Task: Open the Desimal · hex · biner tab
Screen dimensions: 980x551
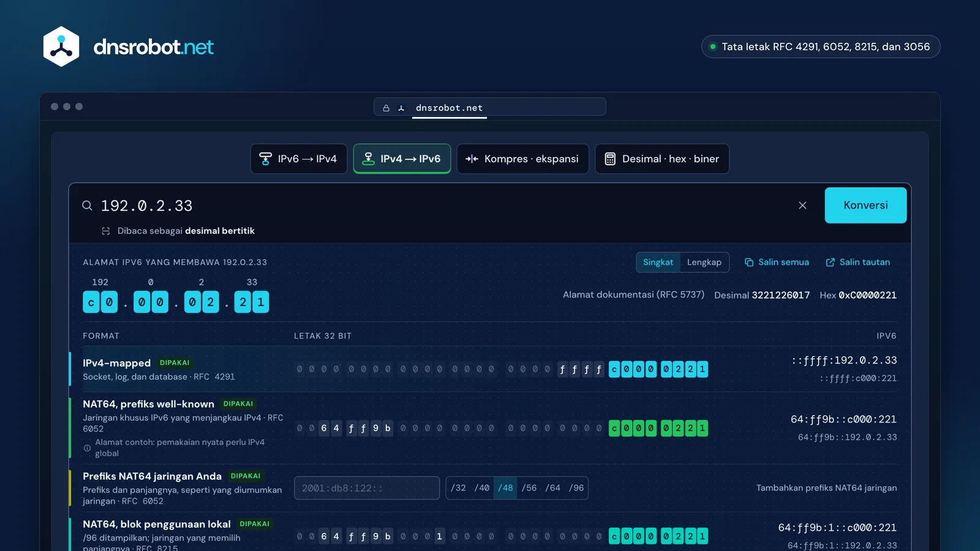Action: [662, 159]
